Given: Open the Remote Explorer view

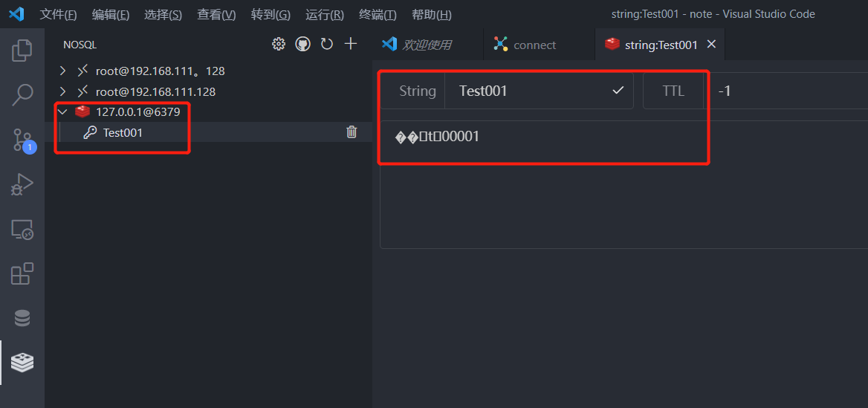Looking at the screenshot, I should [22, 229].
